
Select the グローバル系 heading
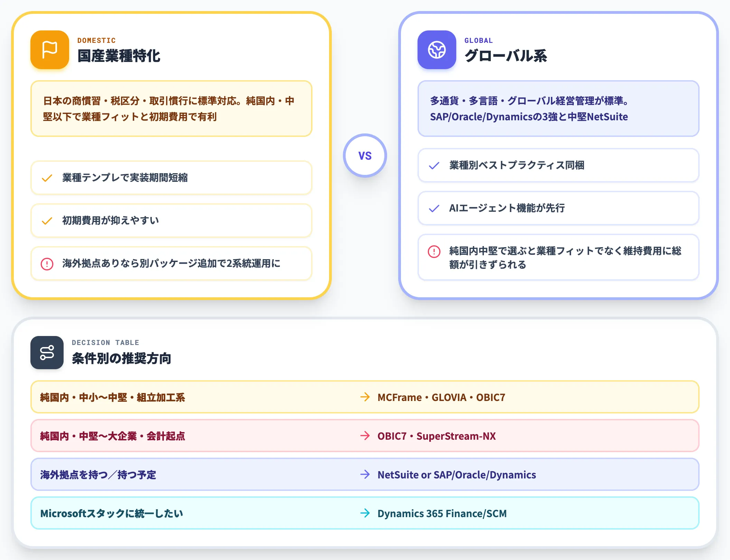coord(506,56)
